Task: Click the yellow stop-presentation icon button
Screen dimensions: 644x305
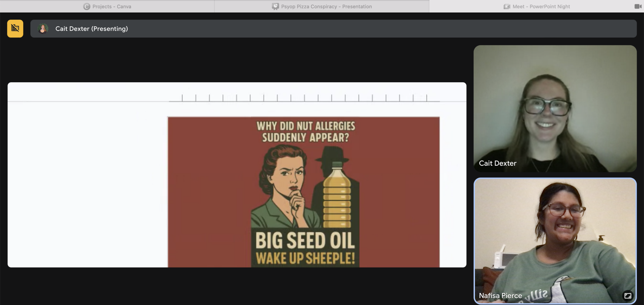Action: pos(15,29)
